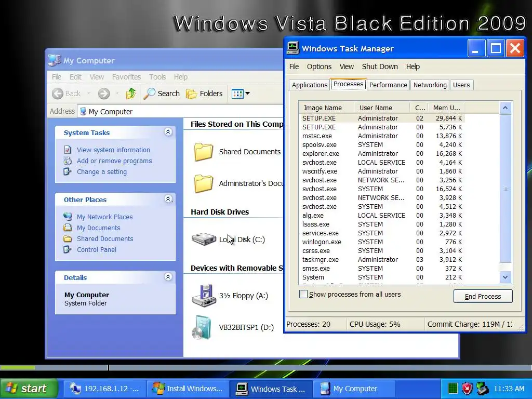The height and width of the screenshot is (399, 532).
Task: Switch to the Performance tab
Action: [388, 85]
